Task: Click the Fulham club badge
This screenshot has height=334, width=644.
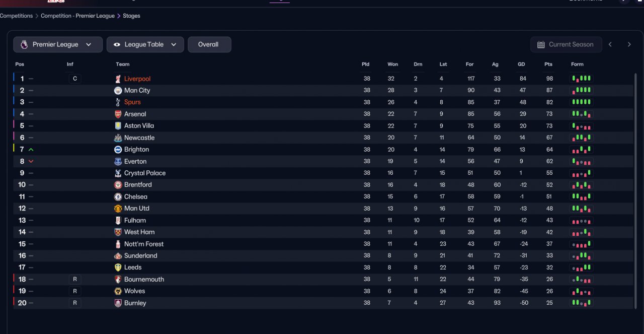Action: pyautogui.click(x=118, y=220)
